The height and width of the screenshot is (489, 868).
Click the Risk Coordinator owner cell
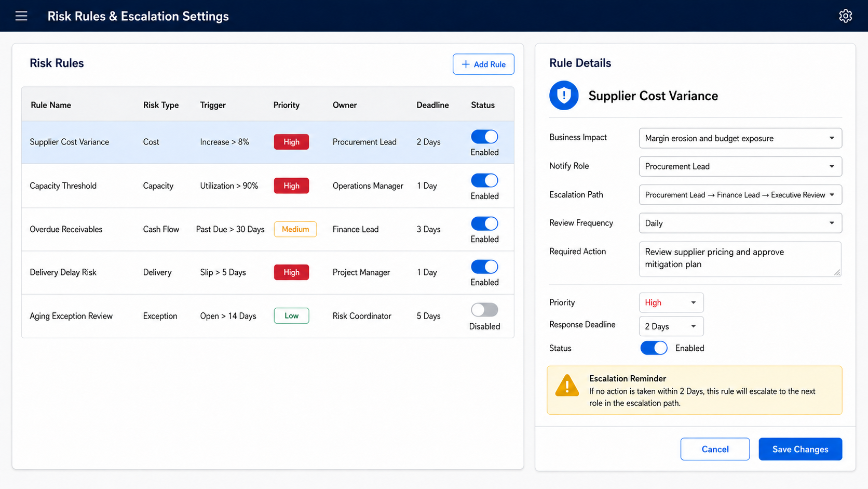click(x=362, y=316)
